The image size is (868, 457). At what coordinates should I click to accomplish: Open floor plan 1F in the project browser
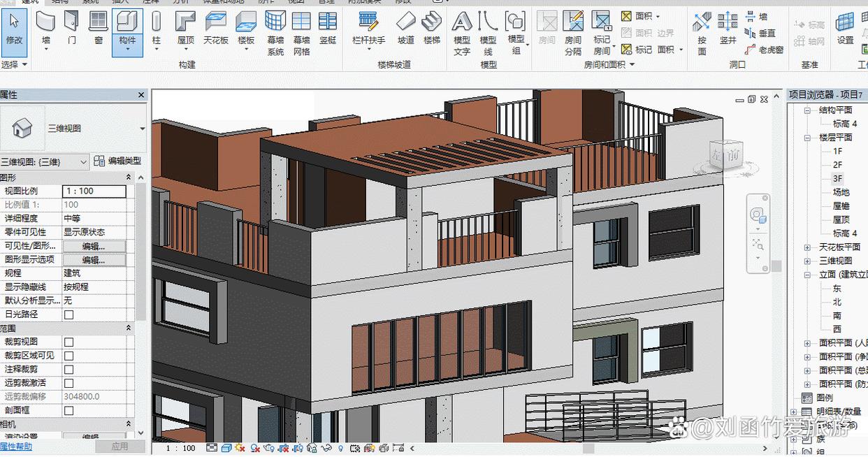(837, 151)
